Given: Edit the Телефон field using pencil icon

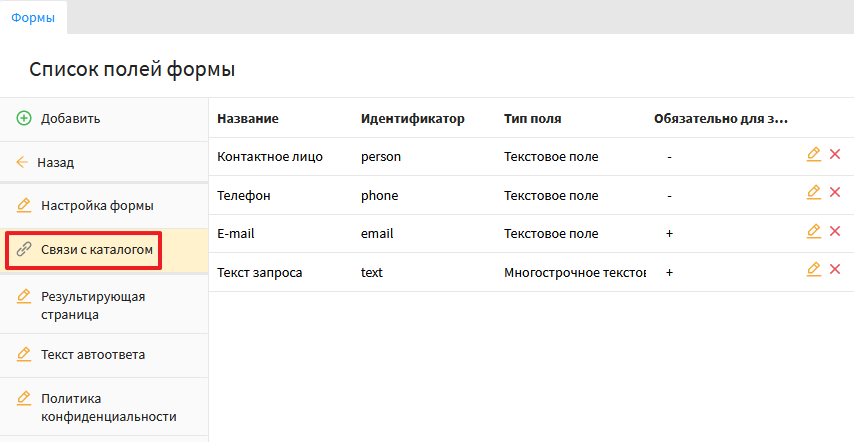Looking at the screenshot, I should [813, 192].
